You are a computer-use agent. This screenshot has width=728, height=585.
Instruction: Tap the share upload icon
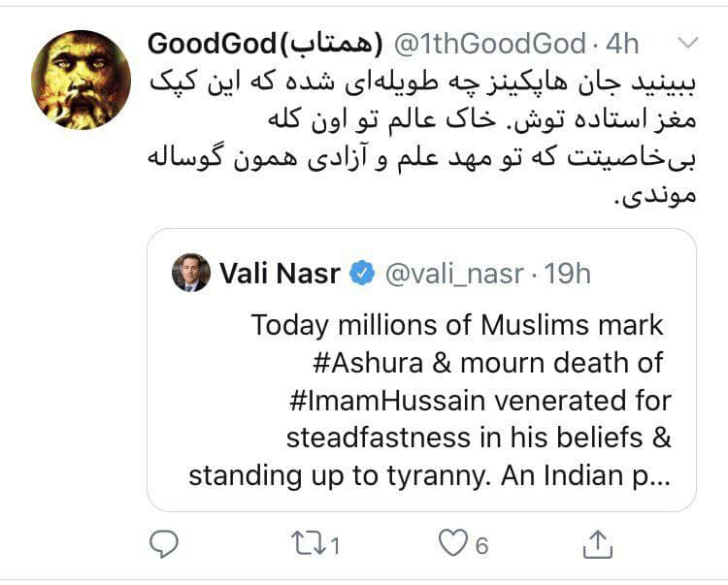pos(600,543)
